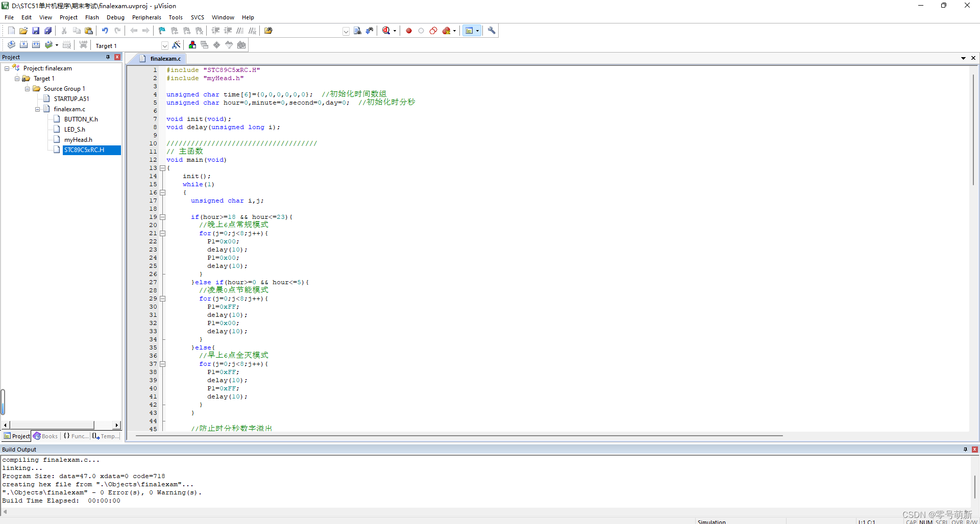Collapse the Source Group 1 tree node
This screenshot has width=980, height=524.
pos(28,89)
